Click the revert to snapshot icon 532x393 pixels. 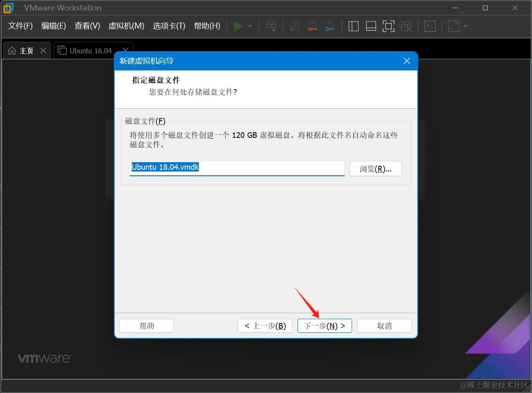click(312, 26)
